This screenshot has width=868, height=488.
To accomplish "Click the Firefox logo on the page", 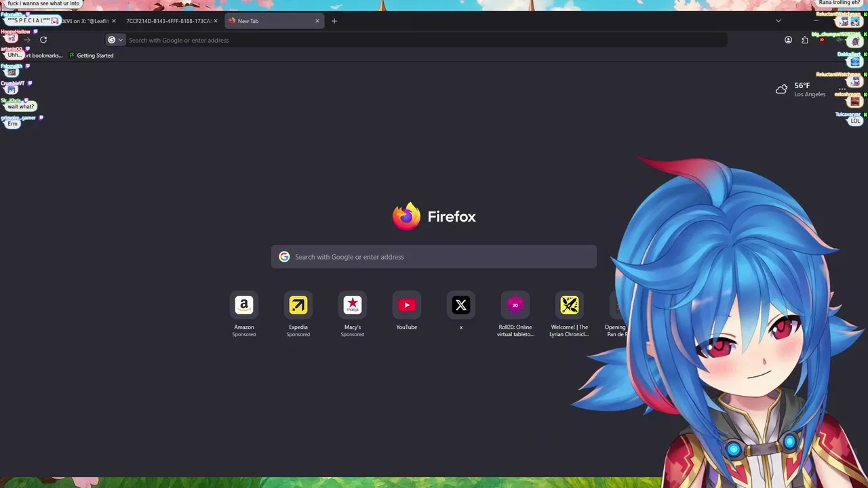I will [x=406, y=216].
